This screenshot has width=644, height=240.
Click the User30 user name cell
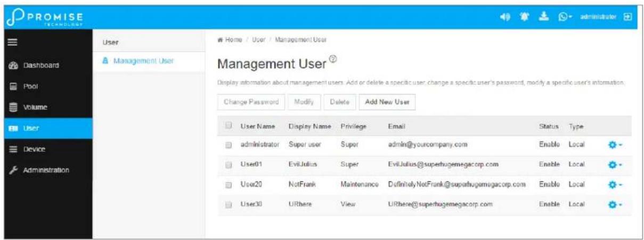(251, 205)
